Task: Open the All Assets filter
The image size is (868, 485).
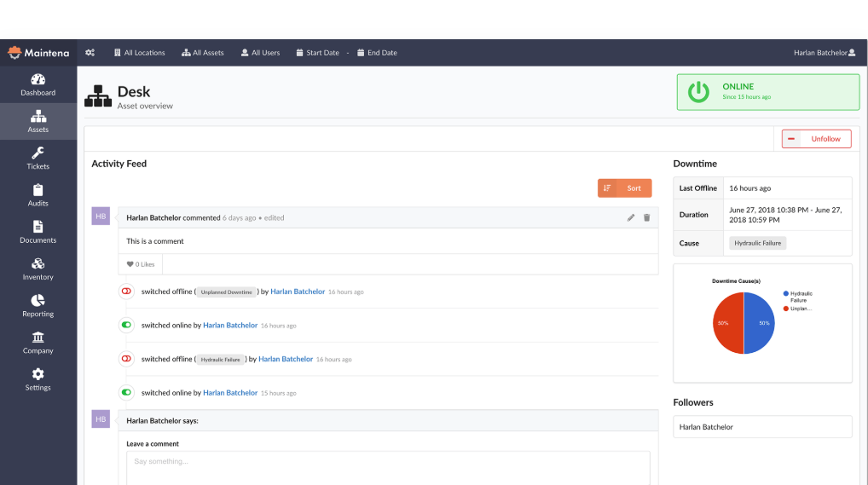Action: pyautogui.click(x=203, y=53)
